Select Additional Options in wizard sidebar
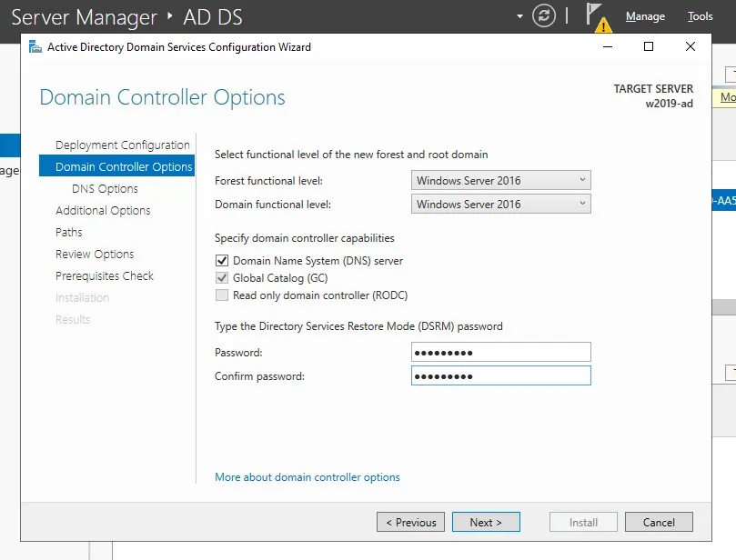 103,211
